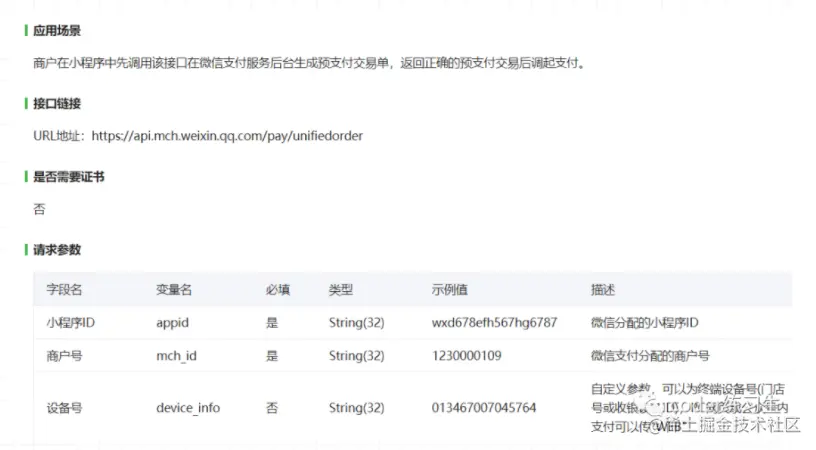Screen dimensions: 816x450
Task: Click 是 in the mch_id row
Action: pos(272,356)
